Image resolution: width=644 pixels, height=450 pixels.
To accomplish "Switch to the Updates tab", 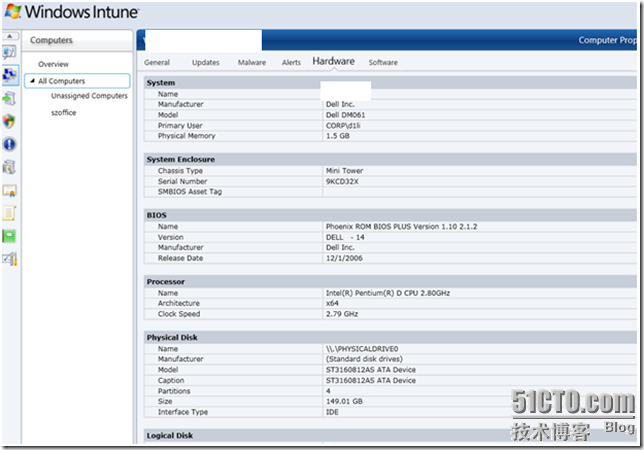I will pyautogui.click(x=206, y=62).
